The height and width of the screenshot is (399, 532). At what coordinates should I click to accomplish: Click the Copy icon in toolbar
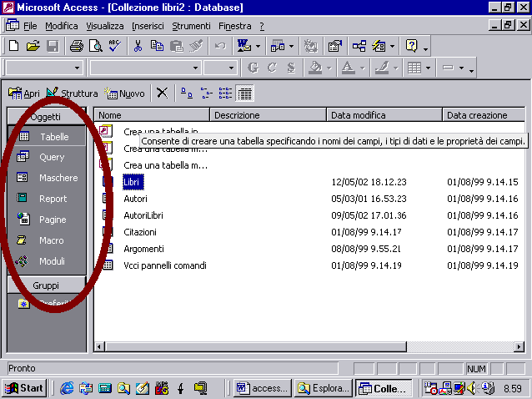(x=157, y=46)
